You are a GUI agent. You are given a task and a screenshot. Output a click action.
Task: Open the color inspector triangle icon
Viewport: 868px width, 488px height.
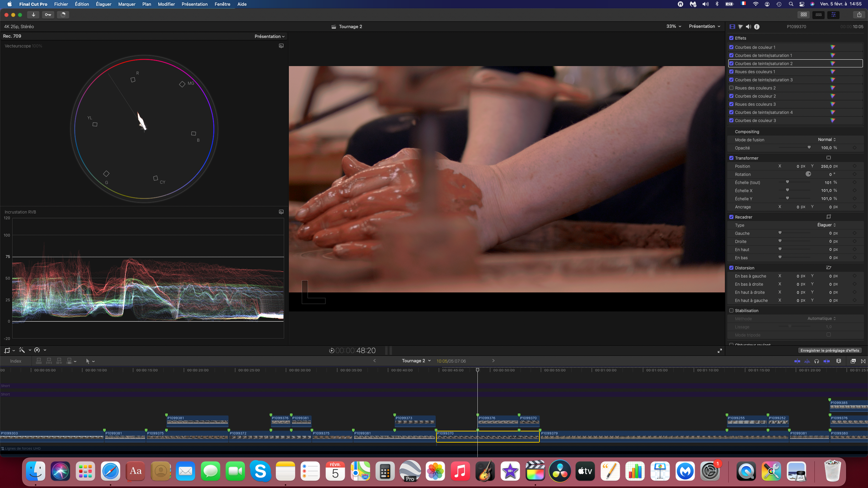point(741,26)
